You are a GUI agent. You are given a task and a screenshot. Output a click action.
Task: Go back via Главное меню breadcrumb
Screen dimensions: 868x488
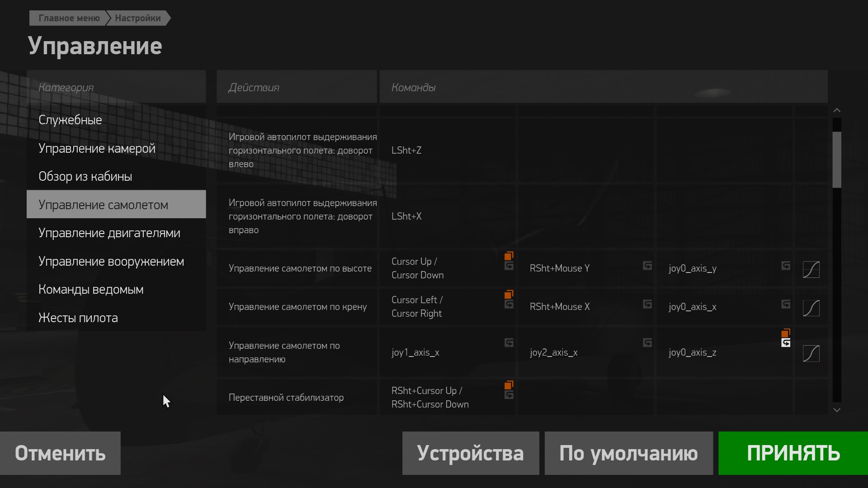[69, 18]
